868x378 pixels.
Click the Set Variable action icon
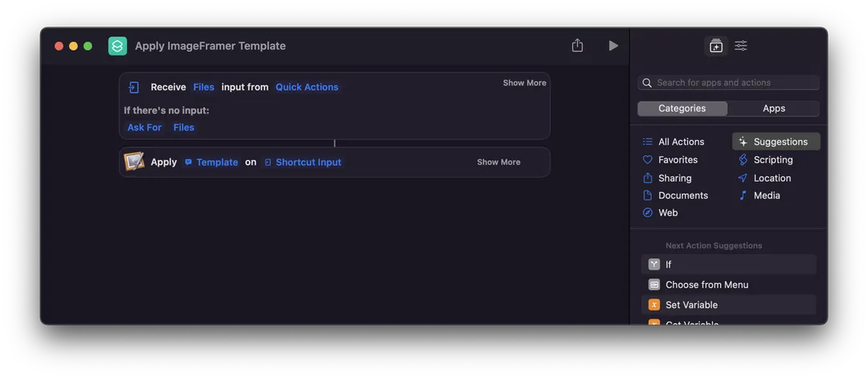(654, 305)
